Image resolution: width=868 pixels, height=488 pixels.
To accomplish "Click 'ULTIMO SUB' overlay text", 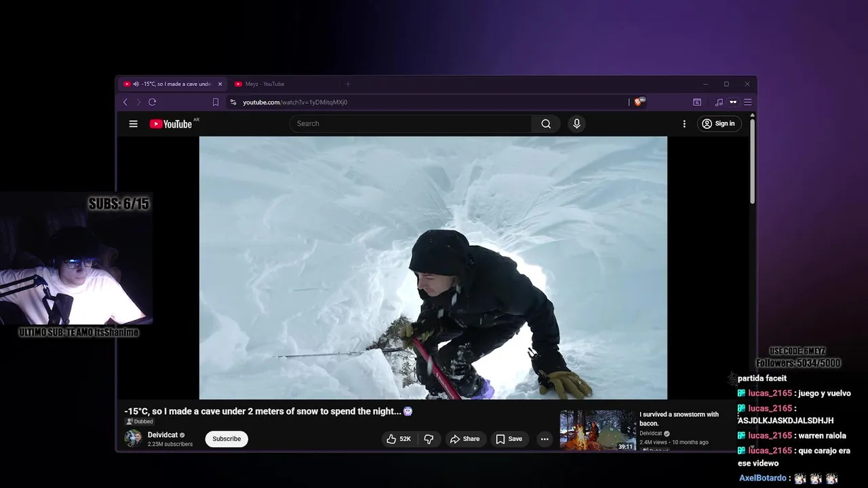I will click(x=79, y=332).
